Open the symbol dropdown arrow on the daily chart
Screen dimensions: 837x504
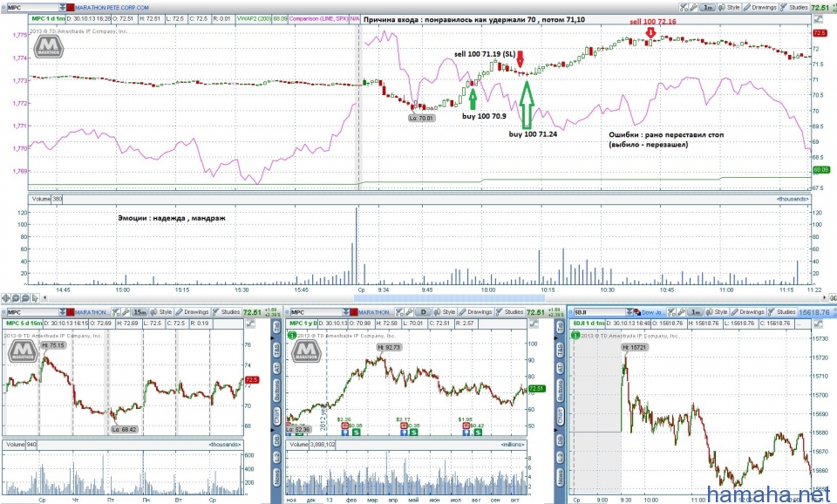pyautogui.click(x=346, y=312)
